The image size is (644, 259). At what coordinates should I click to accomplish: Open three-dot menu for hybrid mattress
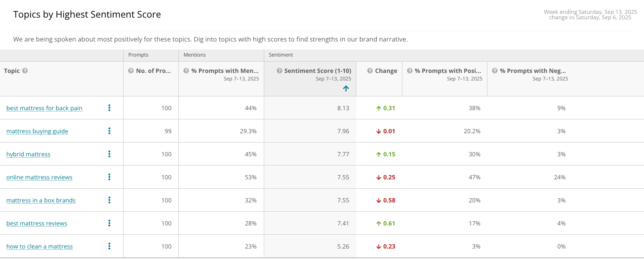[109, 154]
